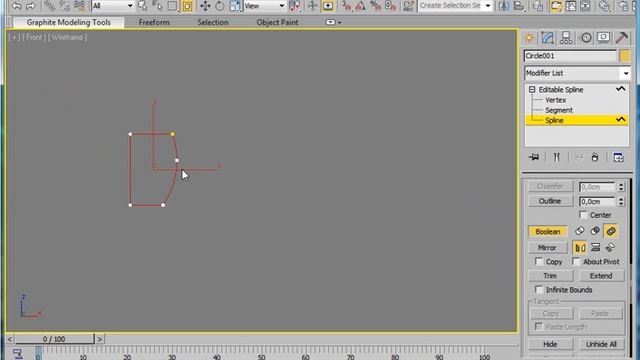Click the Configure Modifier Sets icon
This screenshot has height=360, width=640.
[618, 157]
